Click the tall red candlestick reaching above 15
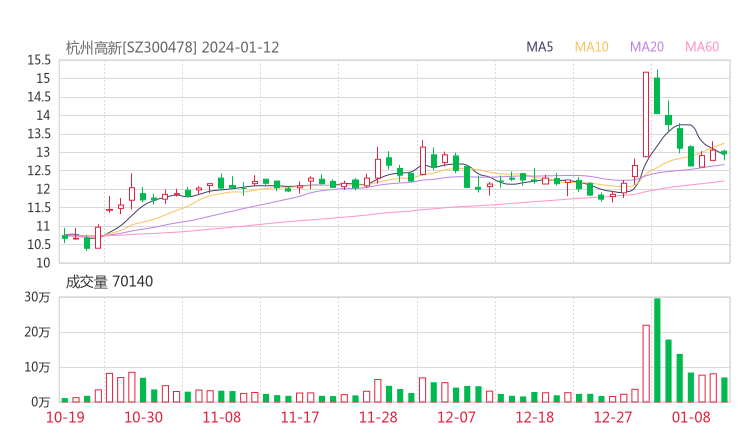 click(646, 114)
